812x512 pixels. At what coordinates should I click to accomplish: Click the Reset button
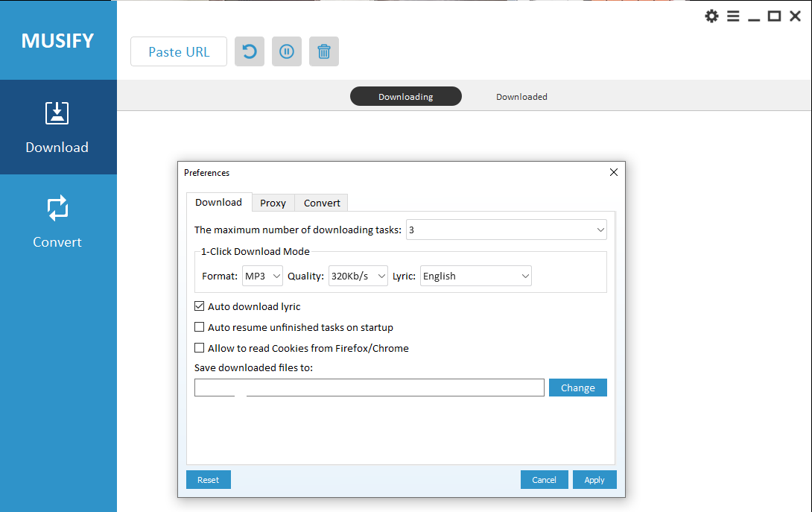coord(208,480)
